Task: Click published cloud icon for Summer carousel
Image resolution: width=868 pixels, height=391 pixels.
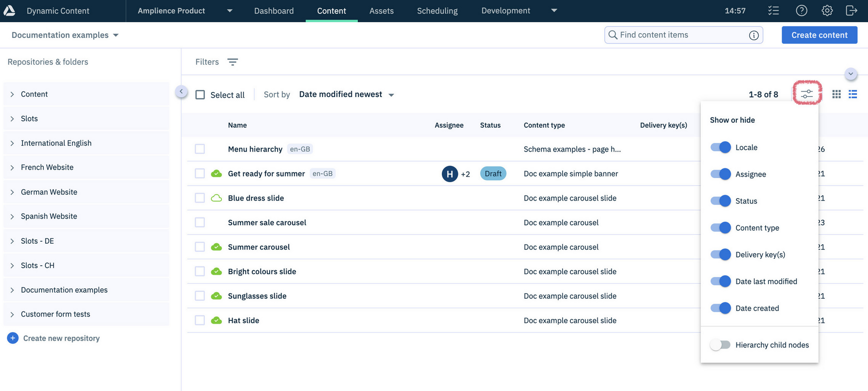Action: point(216,247)
